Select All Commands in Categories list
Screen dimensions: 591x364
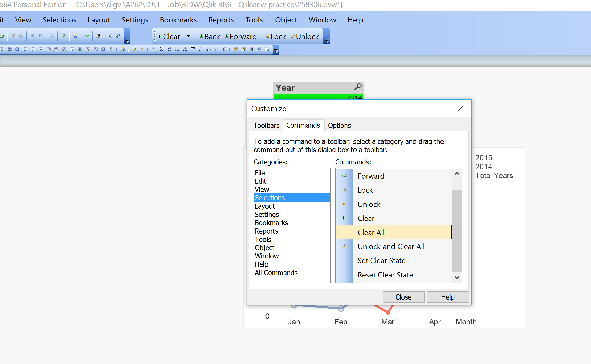(276, 273)
